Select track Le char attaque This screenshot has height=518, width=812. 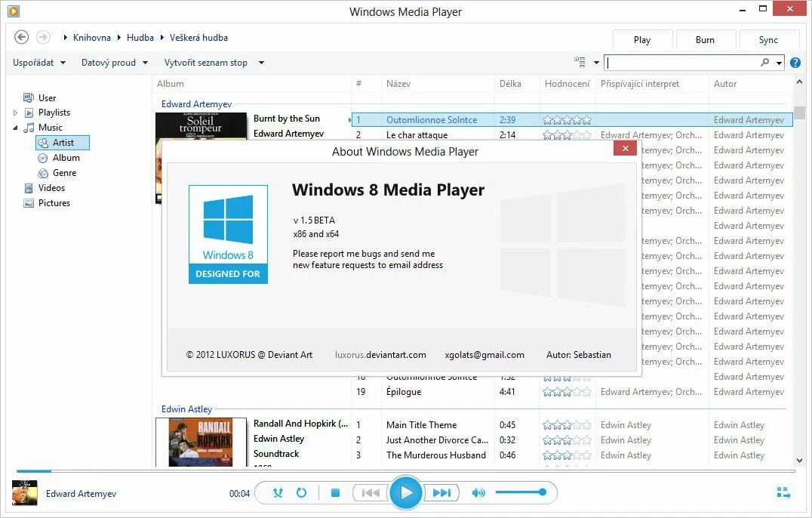[417, 134]
